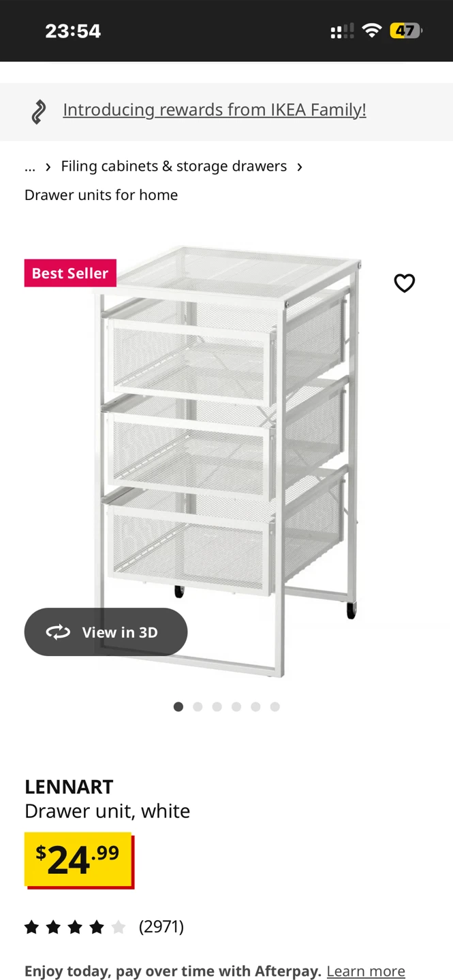Tap the Wi-Fi status icon
Image resolution: width=453 pixels, height=980 pixels.
tap(372, 31)
